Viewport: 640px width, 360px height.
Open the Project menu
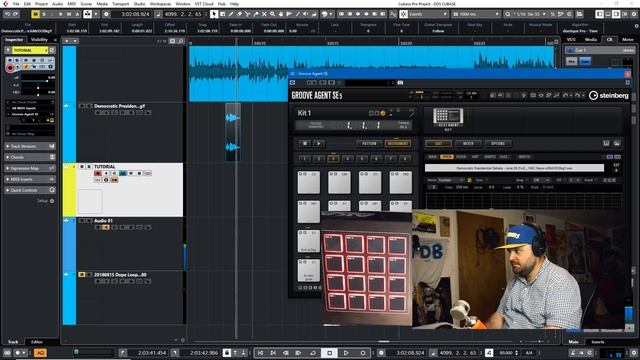pyautogui.click(x=41, y=4)
